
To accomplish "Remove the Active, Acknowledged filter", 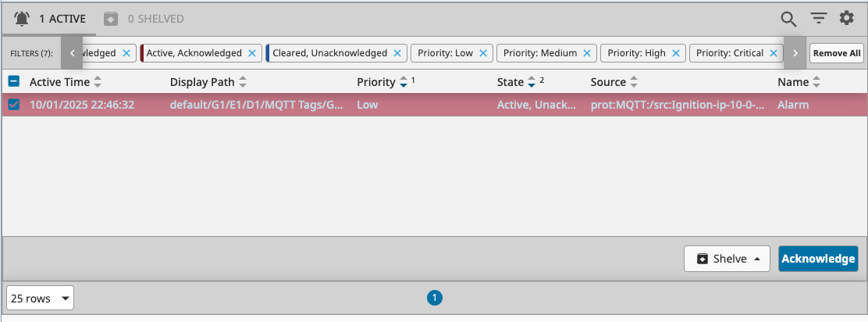I will pos(252,53).
